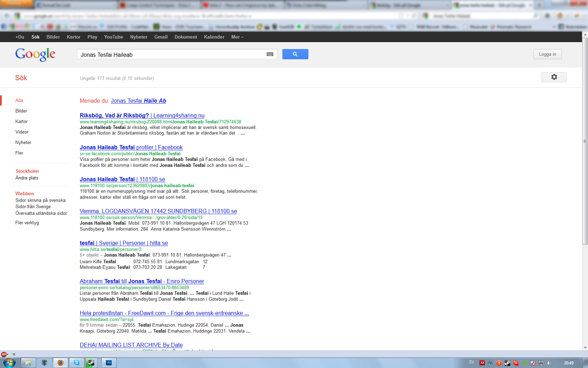Click the red Sök heading

click(x=21, y=78)
